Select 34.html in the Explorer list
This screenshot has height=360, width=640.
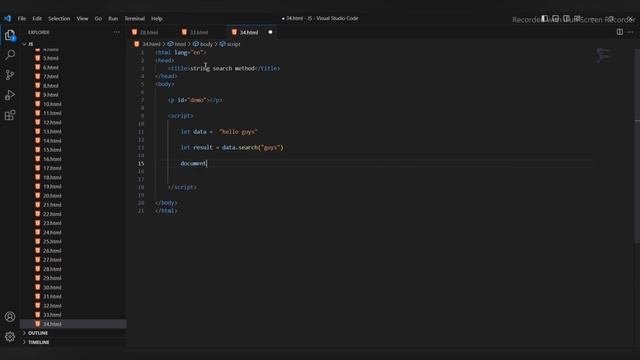coord(73,324)
